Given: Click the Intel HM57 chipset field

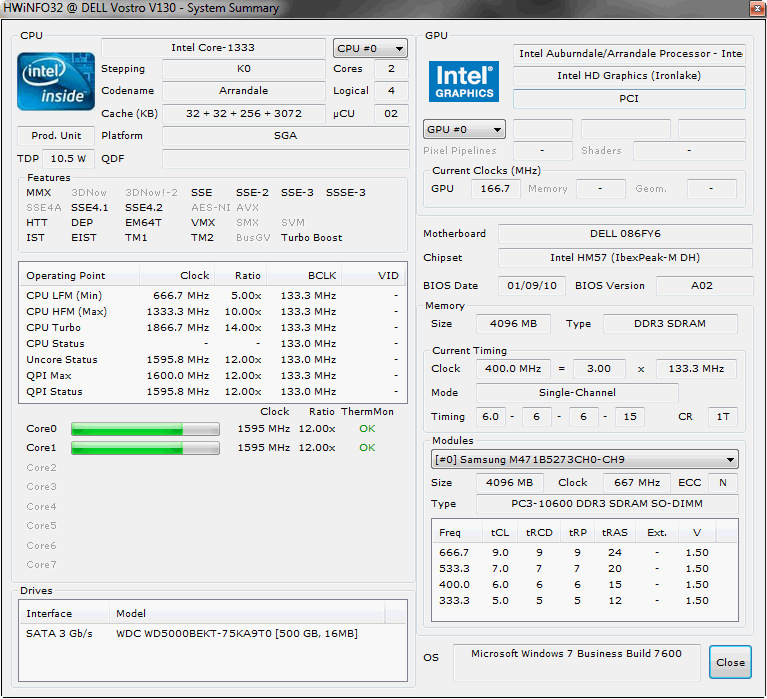Looking at the screenshot, I should point(625,258).
